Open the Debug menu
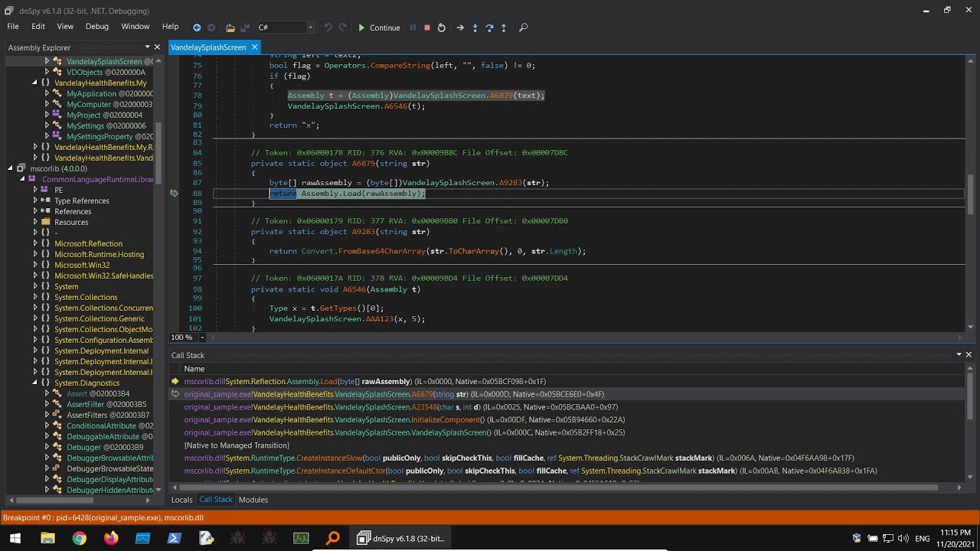 tap(97, 27)
